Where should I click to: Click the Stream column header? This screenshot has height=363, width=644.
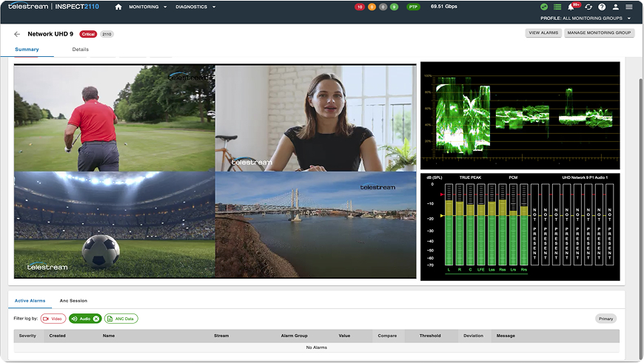pos(221,336)
